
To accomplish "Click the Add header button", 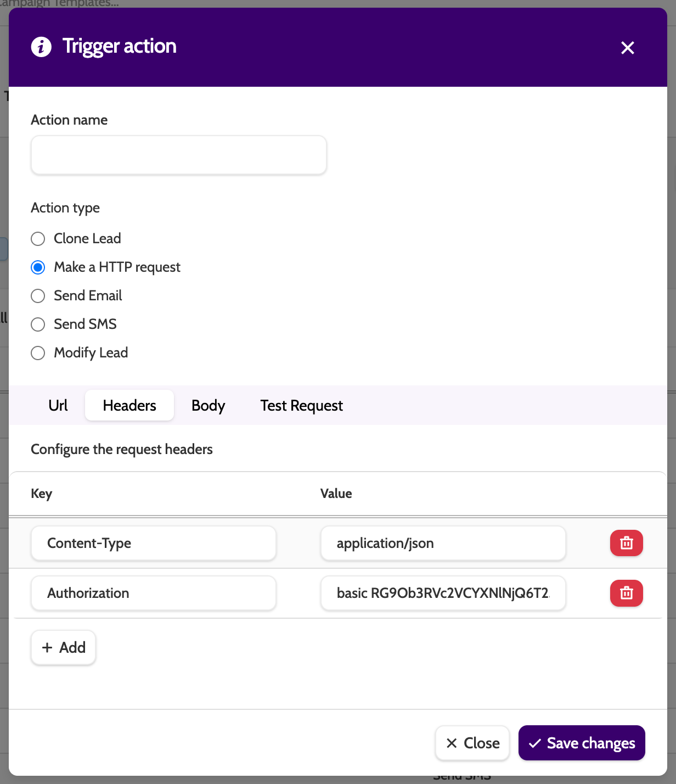I will point(64,647).
